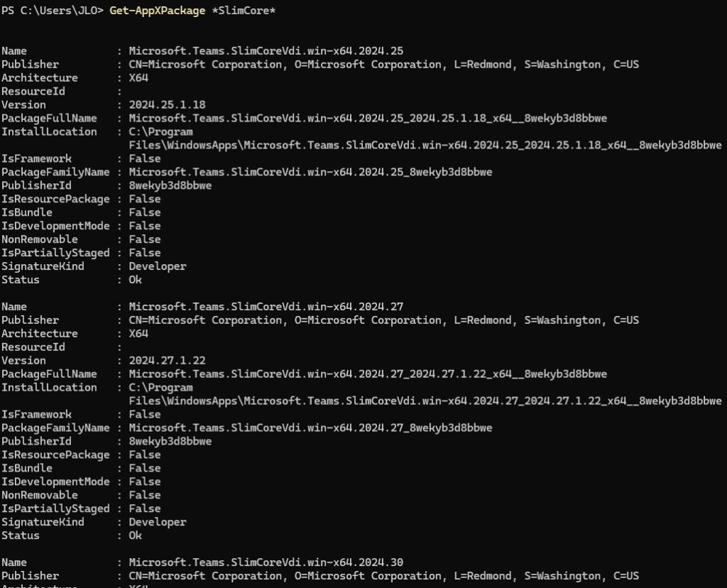This screenshot has height=588, width=727.
Task: Click the second package's Status Ok value
Action: pos(136,535)
